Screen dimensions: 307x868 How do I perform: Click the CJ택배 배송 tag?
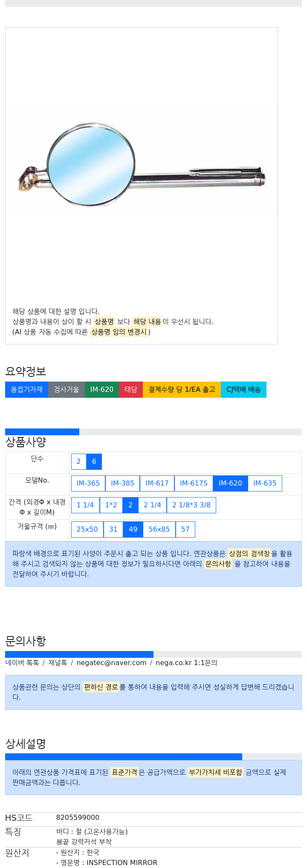point(243,390)
